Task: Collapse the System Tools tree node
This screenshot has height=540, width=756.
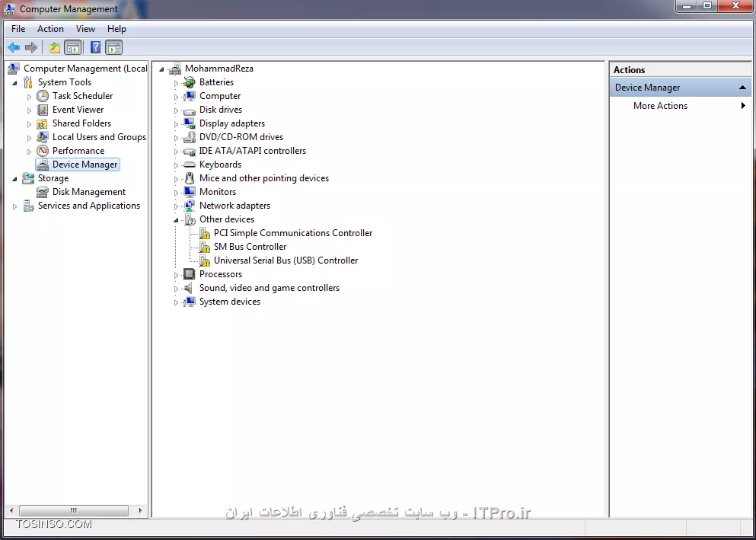Action: point(14,83)
